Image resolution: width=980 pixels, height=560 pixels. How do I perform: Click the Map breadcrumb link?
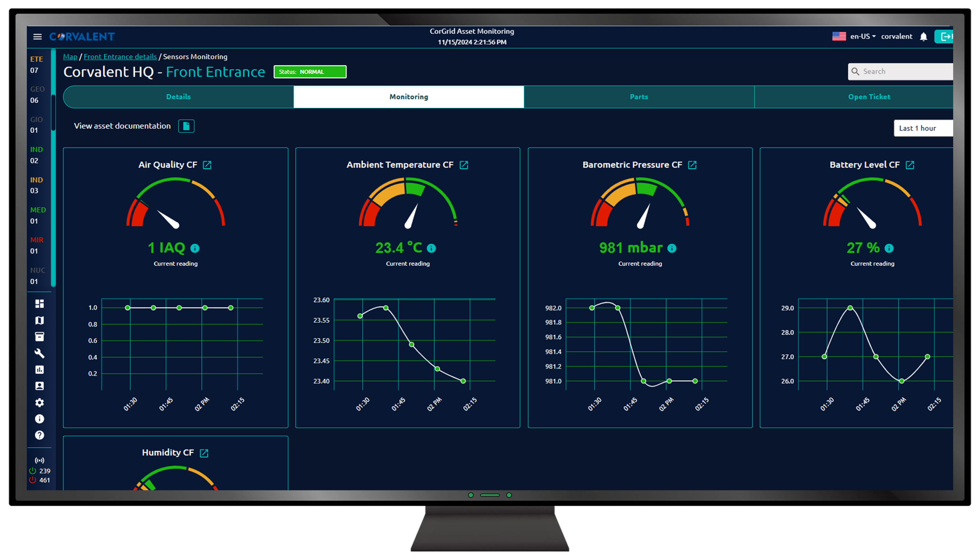pos(70,57)
